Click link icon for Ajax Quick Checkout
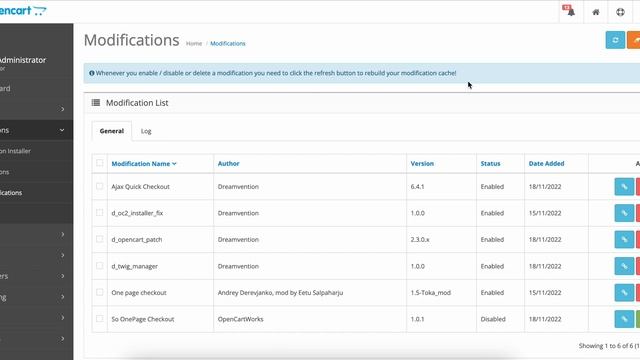This screenshot has width=640, height=360. (x=624, y=187)
